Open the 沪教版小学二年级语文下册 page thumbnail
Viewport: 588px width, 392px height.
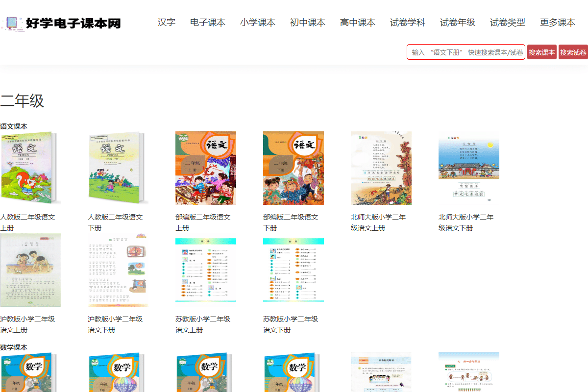[118, 270]
